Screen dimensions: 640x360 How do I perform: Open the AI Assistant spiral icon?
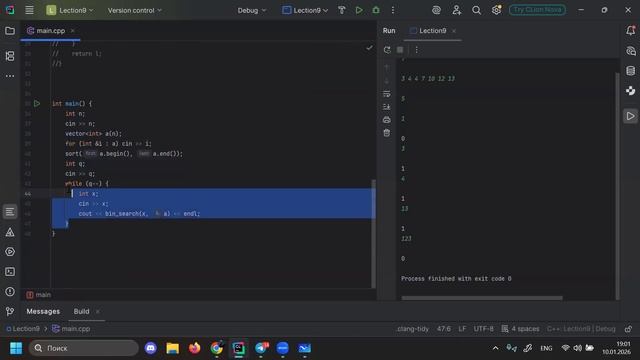click(436, 10)
